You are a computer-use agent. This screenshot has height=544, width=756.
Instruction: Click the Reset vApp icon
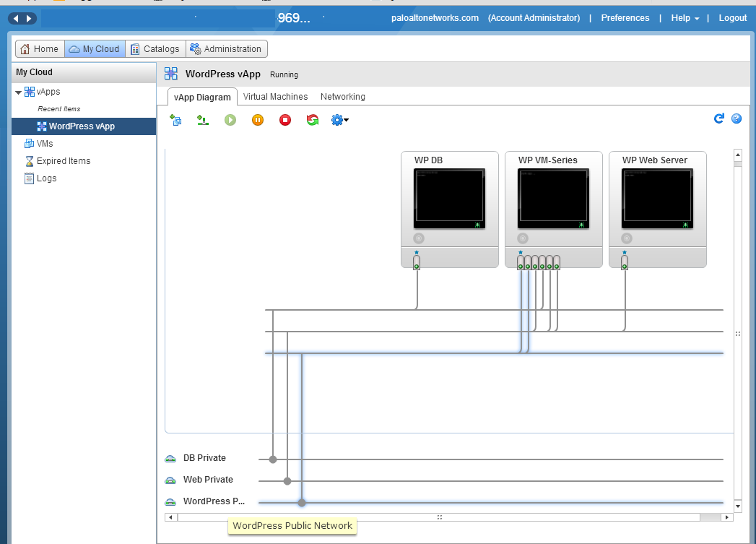[x=313, y=120]
